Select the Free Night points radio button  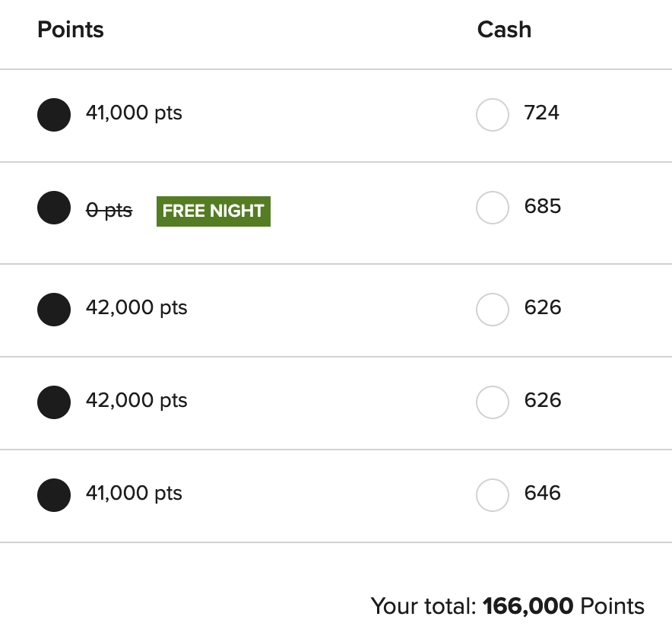(x=54, y=208)
